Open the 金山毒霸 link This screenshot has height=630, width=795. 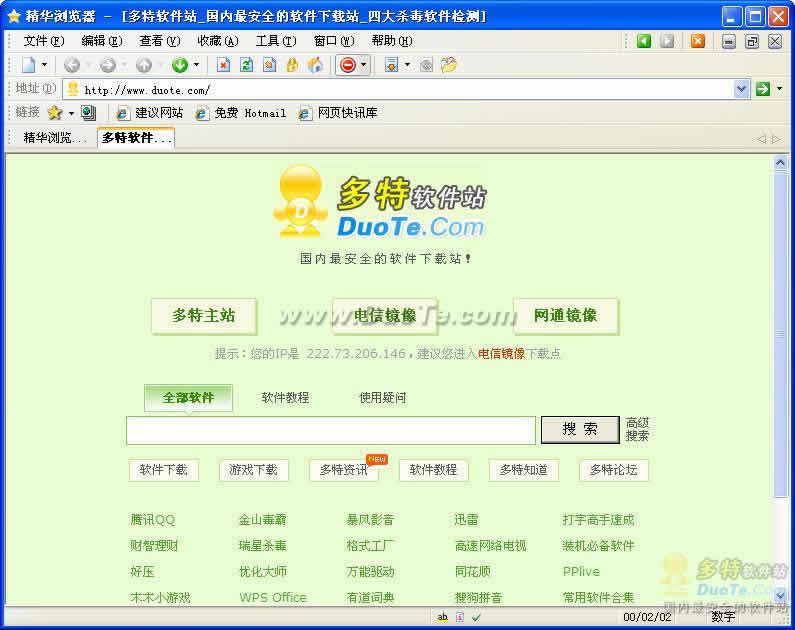pyautogui.click(x=263, y=520)
